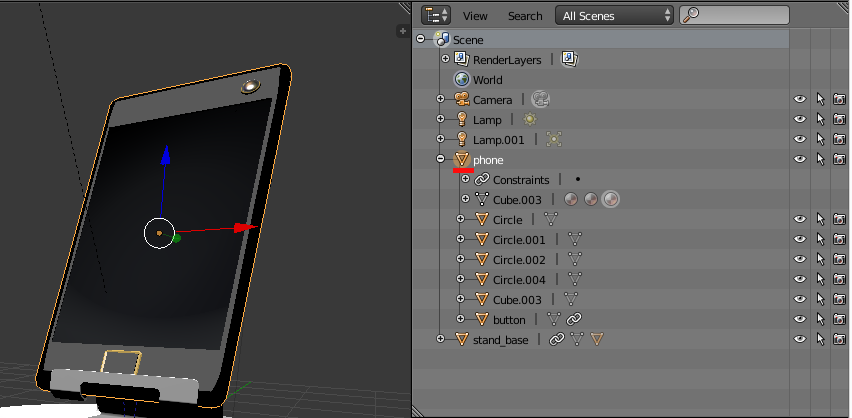Click the second material sphere of Cube.003

[591, 199]
